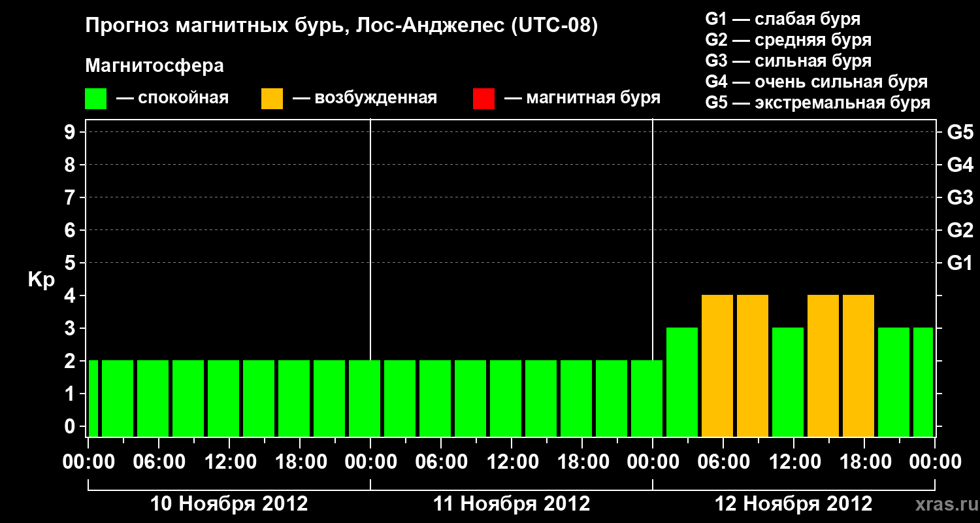Click the right-axis 'G3' label
This screenshot has width=980, height=523.
(x=960, y=197)
